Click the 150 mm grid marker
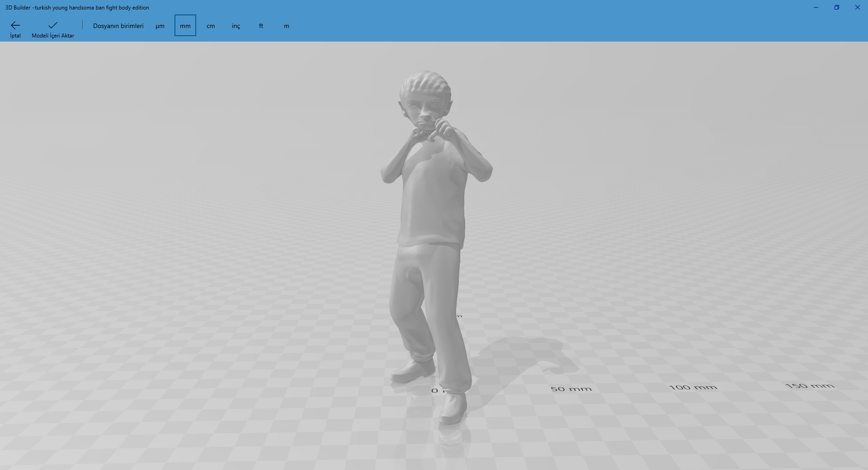Screen dimensions: 868x470 point(810,386)
